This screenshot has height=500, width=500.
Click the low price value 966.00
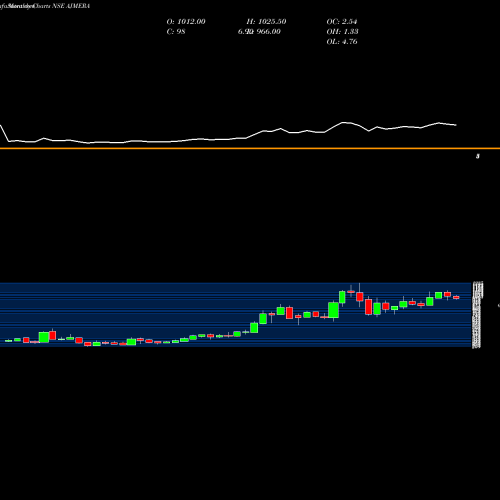(268, 32)
